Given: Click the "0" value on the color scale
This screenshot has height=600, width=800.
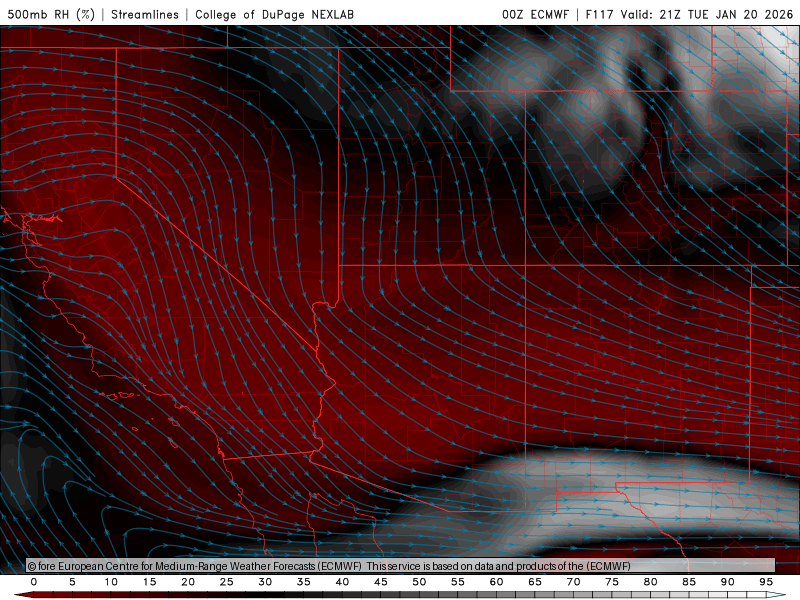Looking at the screenshot, I should pos(34,582).
